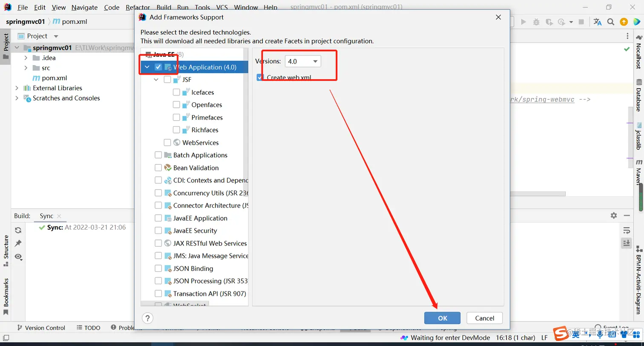Image resolution: width=644 pixels, height=346 pixels.
Task: Open the Nocalhost side panel
Action: click(638, 52)
